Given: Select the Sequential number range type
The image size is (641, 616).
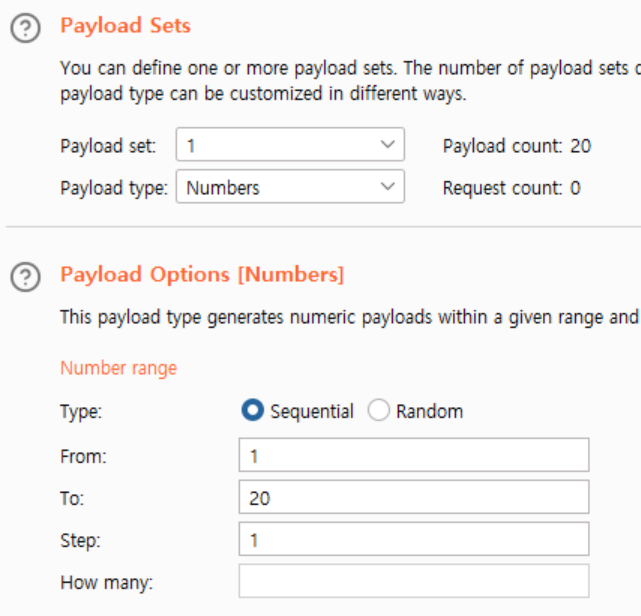Looking at the screenshot, I should point(253,411).
